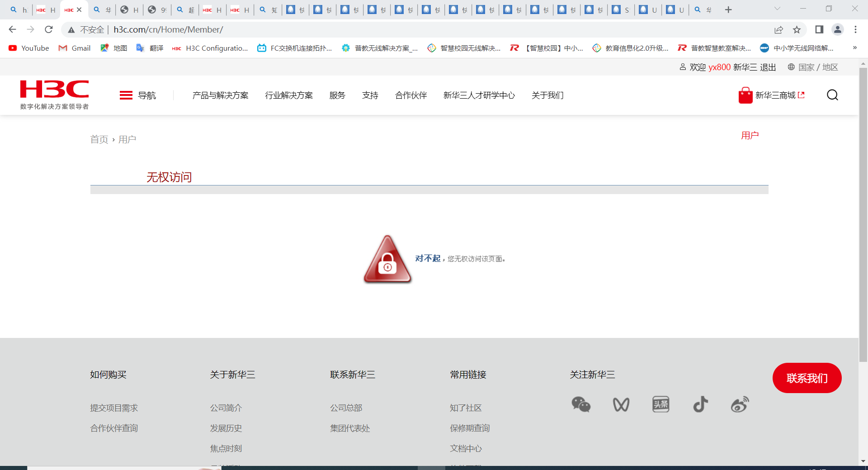Image resolution: width=868 pixels, height=470 pixels.
Task: Open the 地图 bookmark
Action: pos(114,48)
